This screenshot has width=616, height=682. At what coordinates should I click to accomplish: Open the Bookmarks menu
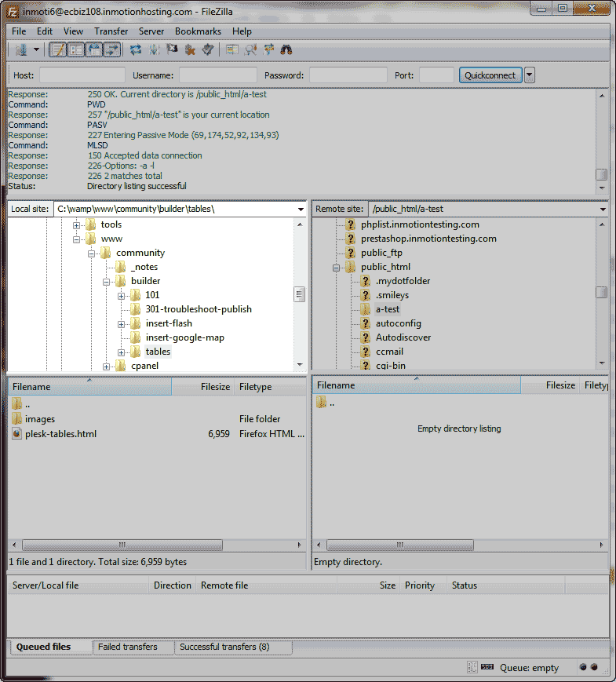[x=198, y=31]
